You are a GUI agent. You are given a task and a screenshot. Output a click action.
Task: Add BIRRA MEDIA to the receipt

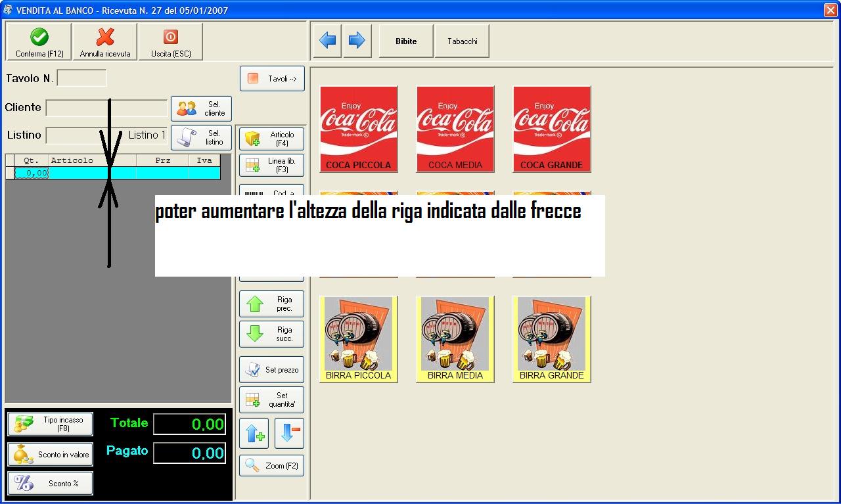pyautogui.click(x=455, y=339)
